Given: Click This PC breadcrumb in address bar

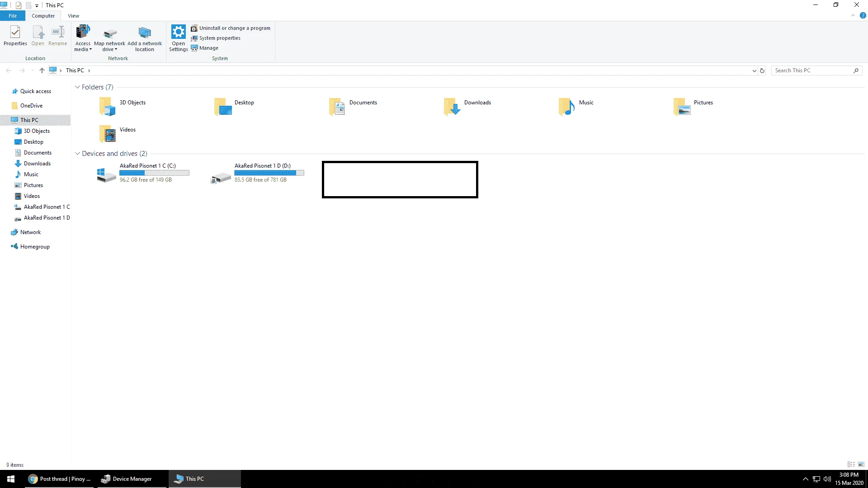Looking at the screenshot, I should tap(75, 70).
